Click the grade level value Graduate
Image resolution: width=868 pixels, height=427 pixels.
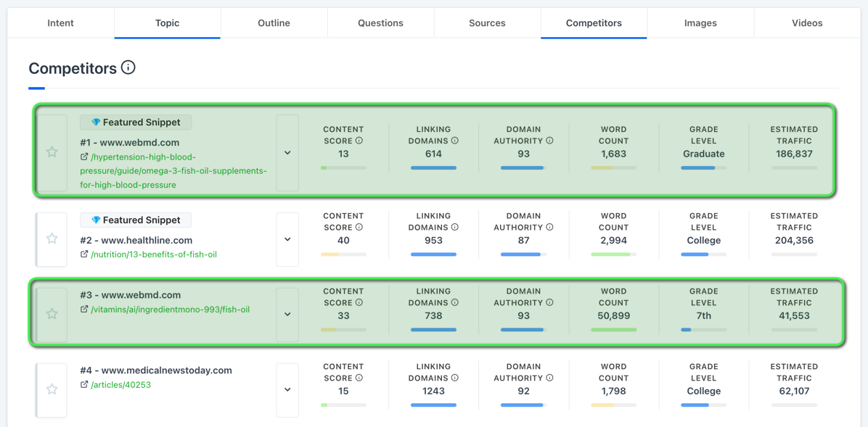pos(703,154)
